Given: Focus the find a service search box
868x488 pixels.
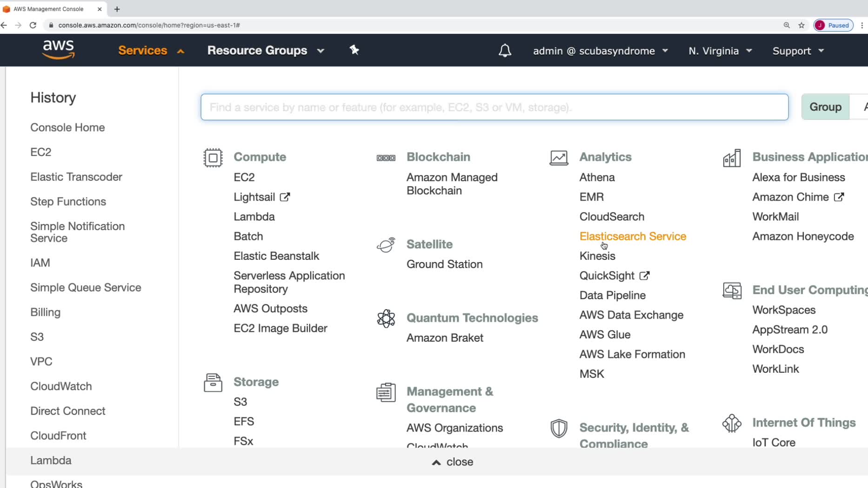Looking at the screenshot, I should point(494,107).
